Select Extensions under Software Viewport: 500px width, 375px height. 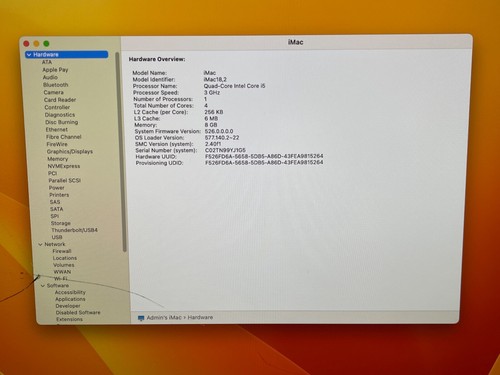[69, 319]
